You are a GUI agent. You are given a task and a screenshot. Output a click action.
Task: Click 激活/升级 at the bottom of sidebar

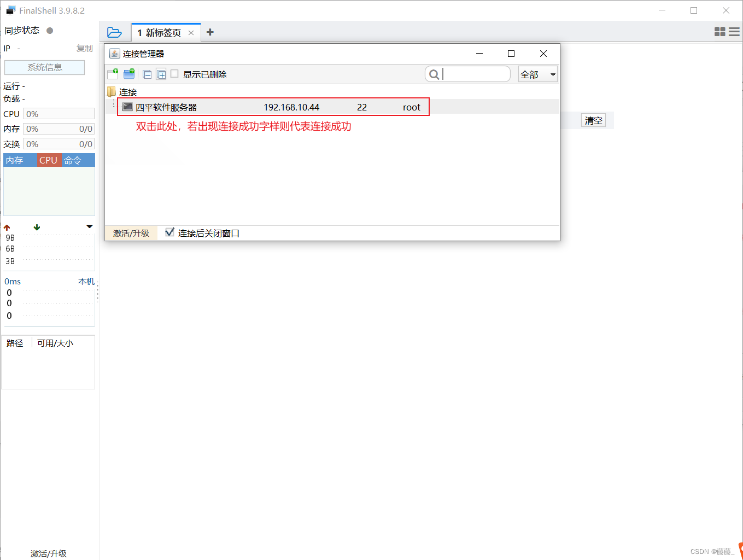49,553
